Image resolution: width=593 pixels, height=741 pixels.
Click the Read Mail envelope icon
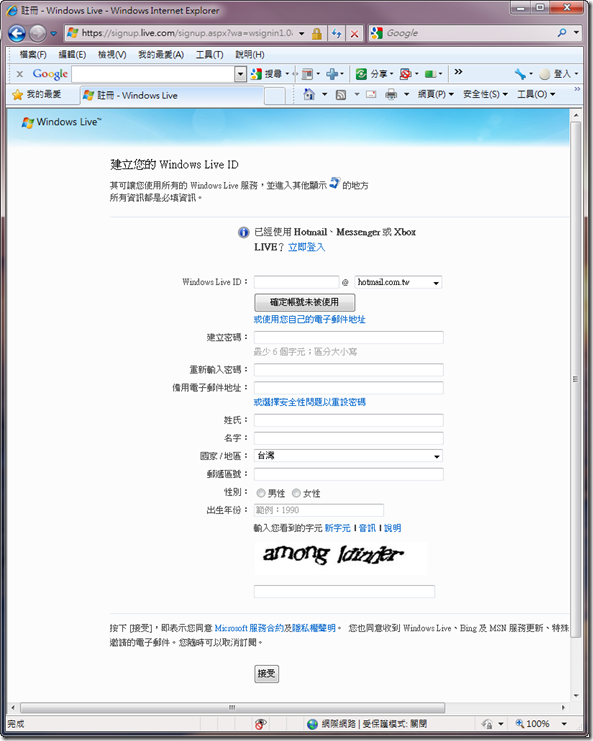371,95
